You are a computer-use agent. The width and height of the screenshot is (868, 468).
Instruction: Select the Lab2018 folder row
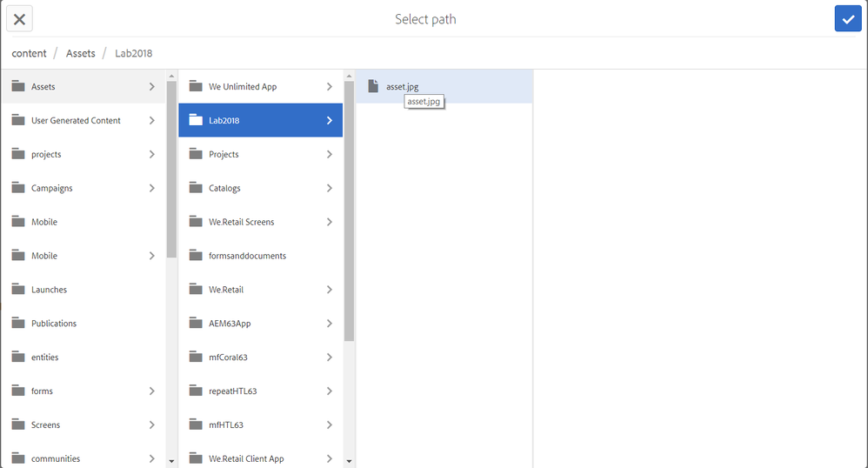[260, 121]
